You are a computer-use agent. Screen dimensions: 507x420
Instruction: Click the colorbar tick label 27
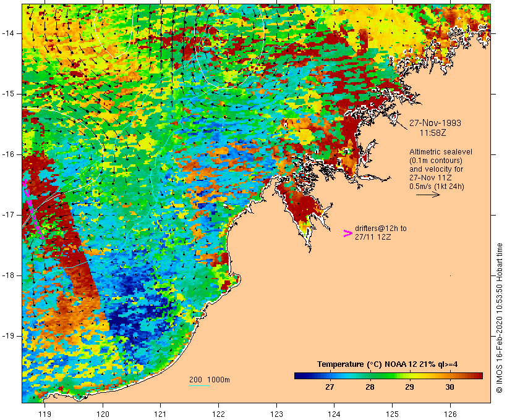[x=330, y=387]
